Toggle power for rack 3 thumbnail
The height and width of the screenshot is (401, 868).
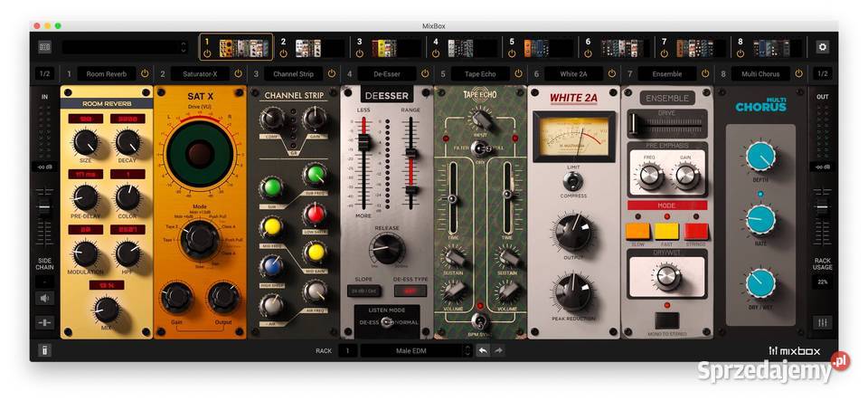pos(360,53)
